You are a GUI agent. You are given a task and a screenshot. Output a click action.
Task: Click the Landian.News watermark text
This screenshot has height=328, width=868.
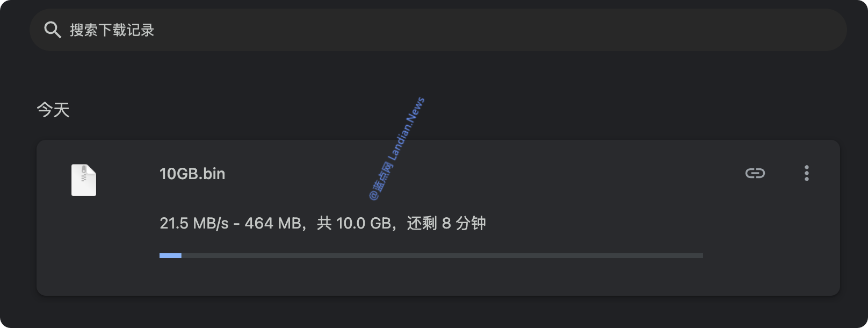coord(406,129)
